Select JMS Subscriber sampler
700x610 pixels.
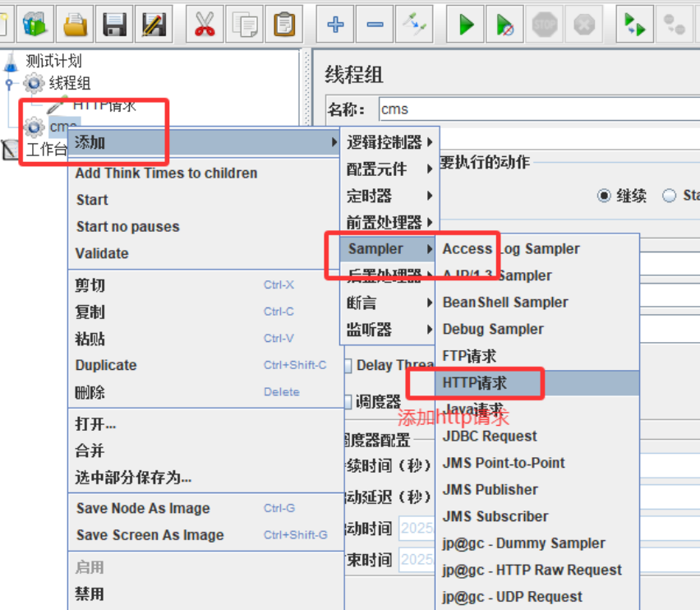(x=537, y=516)
